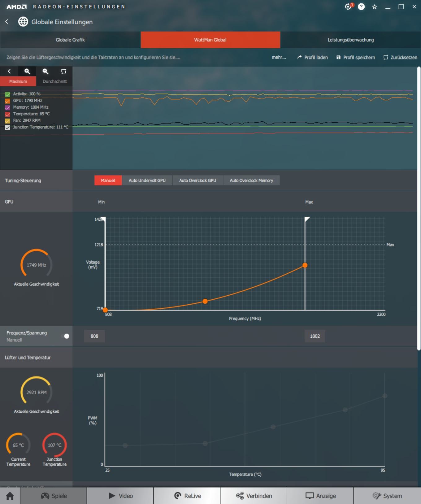The height and width of the screenshot is (504, 421).
Task: Collapse the graph legend with the arrow
Action: coord(9,71)
